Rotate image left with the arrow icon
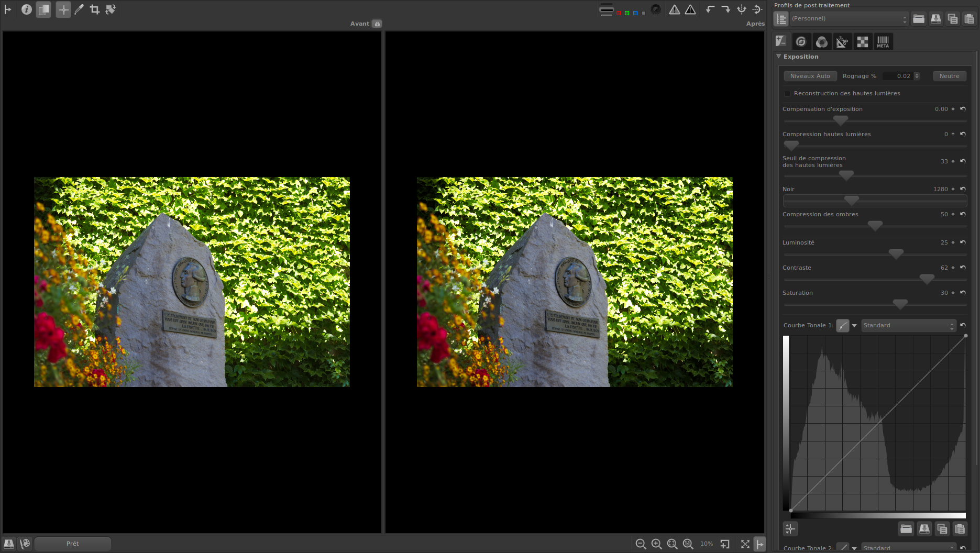Screen dimensions: 980x553 click(x=710, y=9)
